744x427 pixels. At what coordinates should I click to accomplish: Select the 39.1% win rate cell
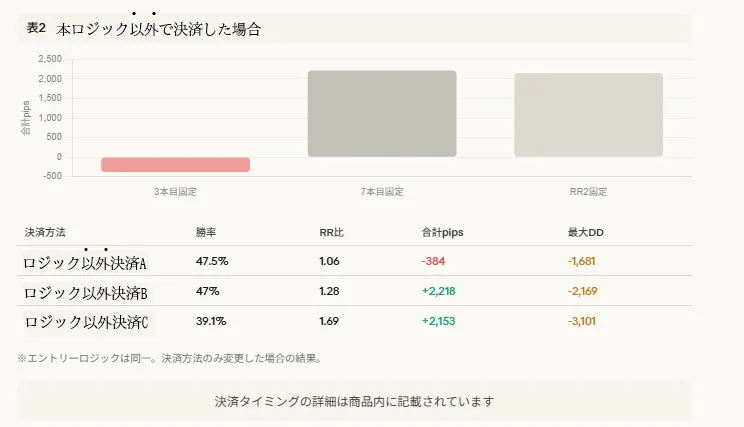tap(211, 321)
